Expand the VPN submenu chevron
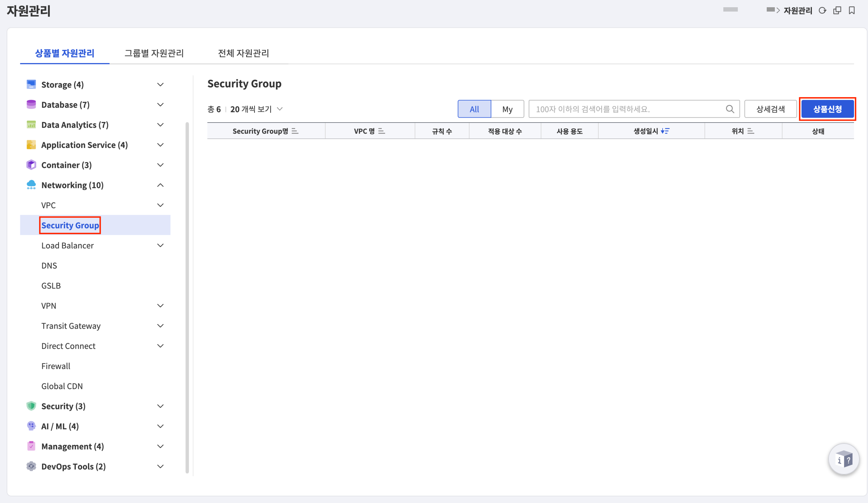The height and width of the screenshot is (503, 868). click(x=160, y=306)
